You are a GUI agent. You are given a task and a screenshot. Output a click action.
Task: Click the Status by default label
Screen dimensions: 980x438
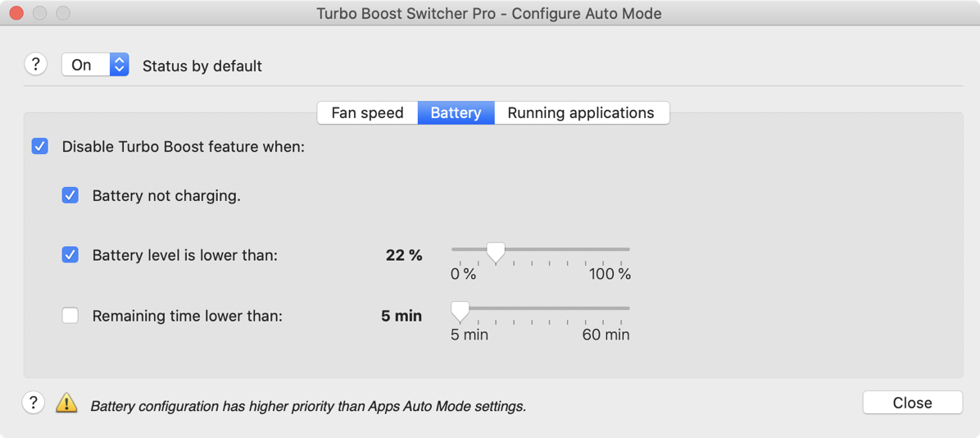[x=202, y=66]
